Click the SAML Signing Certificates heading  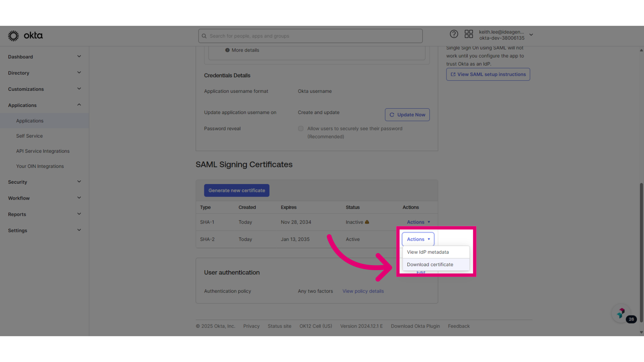(x=244, y=165)
